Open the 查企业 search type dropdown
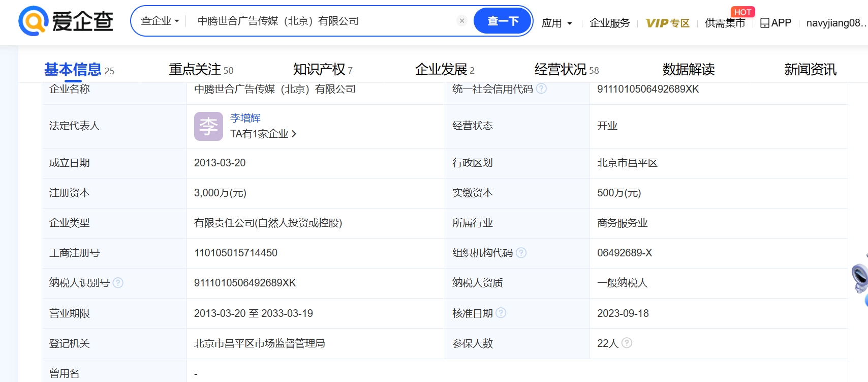This screenshot has height=382, width=868. tap(160, 21)
